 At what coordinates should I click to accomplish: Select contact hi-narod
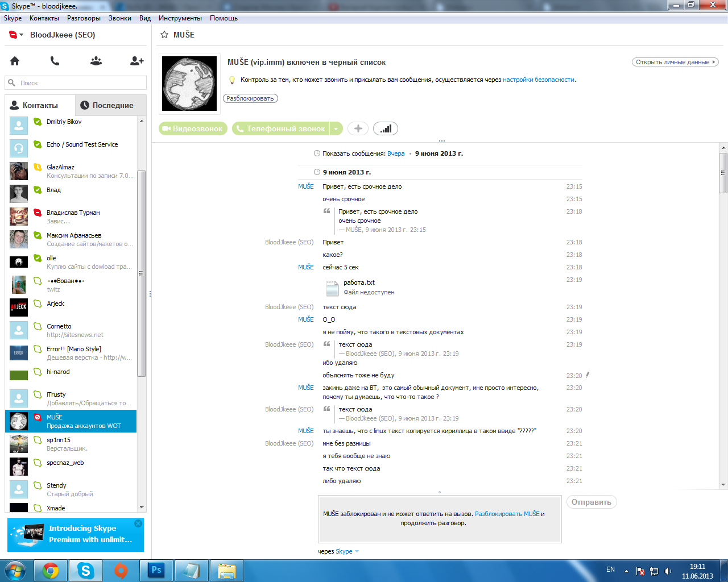point(71,376)
